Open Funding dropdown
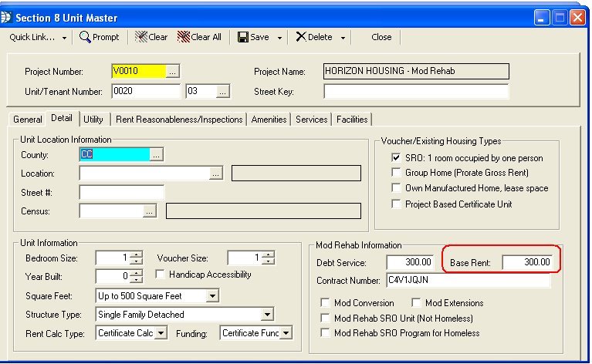 point(286,333)
